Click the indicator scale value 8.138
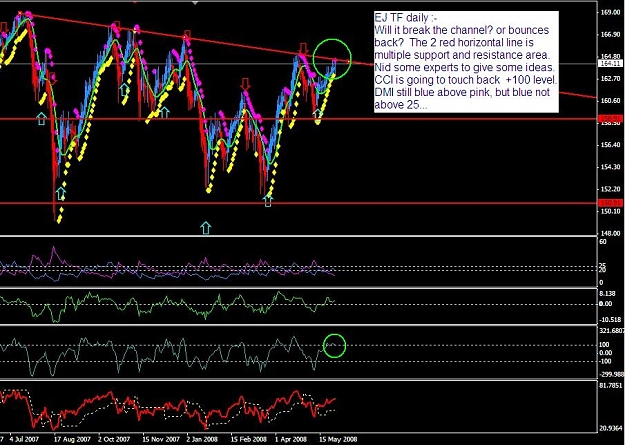 point(607,294)
